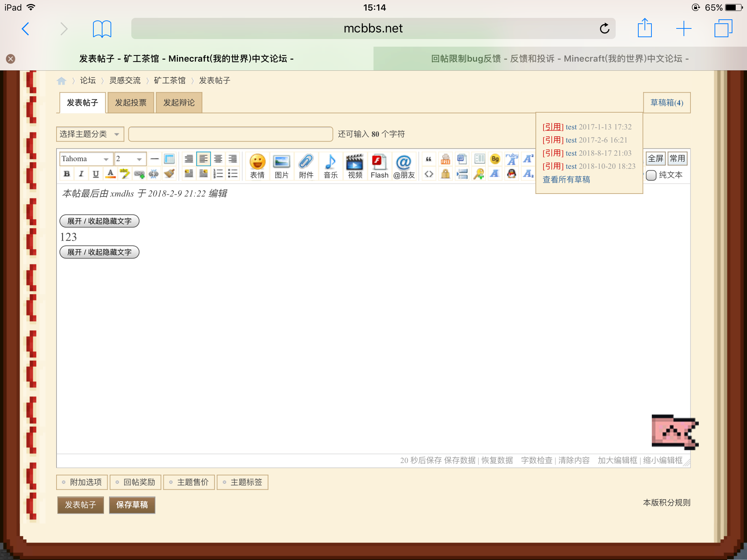Switch to the 发起投票 tab

pos(131,103)
